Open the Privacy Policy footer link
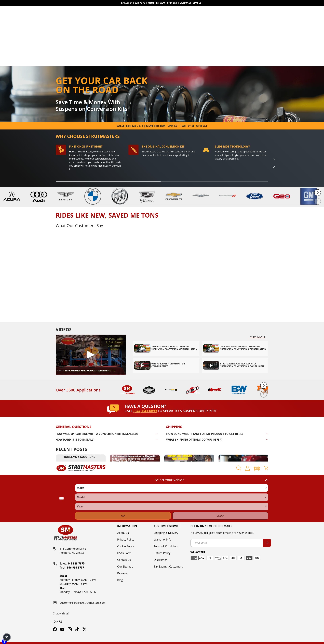The width and height of the screenshot is (324, 644). (x=126, y=540)
